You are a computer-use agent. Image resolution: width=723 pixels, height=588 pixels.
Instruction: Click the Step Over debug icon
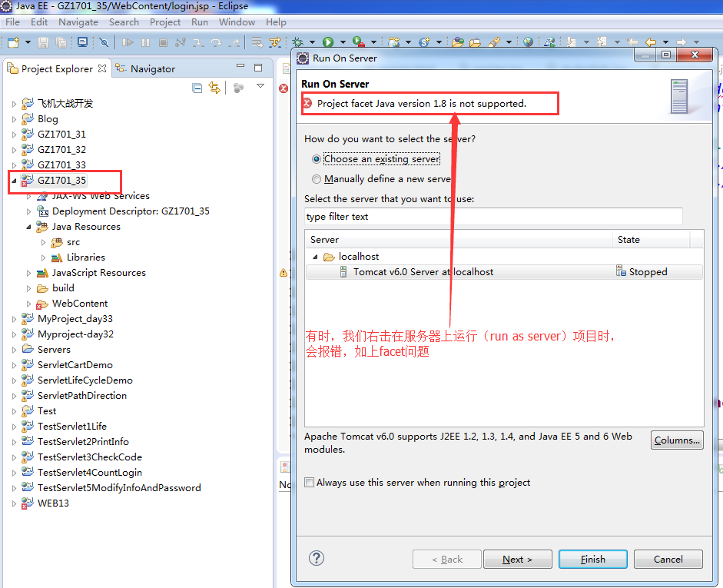pyautogui.click(x=216, y=42)
